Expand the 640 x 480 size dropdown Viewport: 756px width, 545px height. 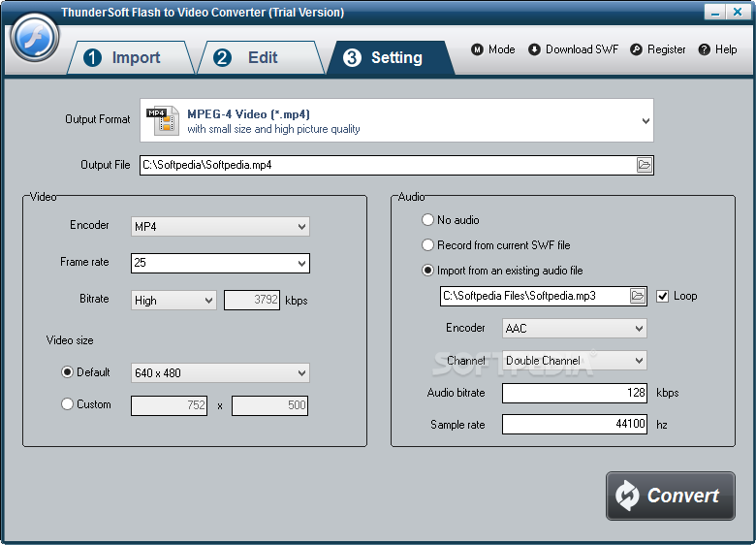[x=220, y=372]
